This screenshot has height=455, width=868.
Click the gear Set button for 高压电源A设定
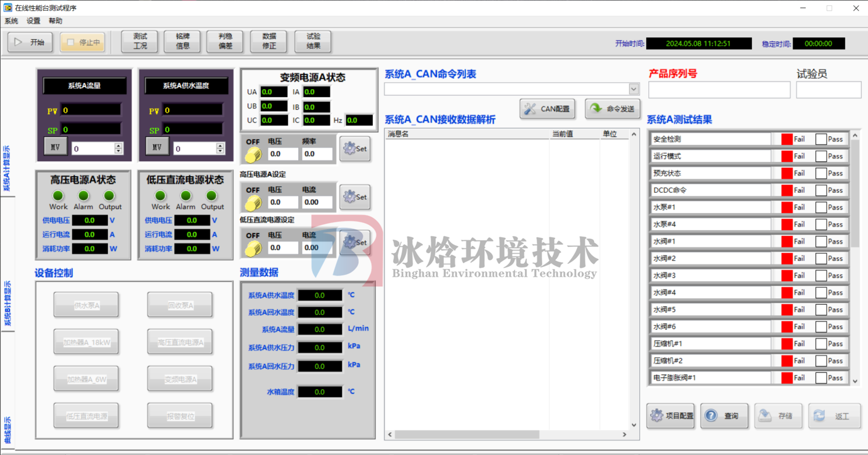point(355,197)
